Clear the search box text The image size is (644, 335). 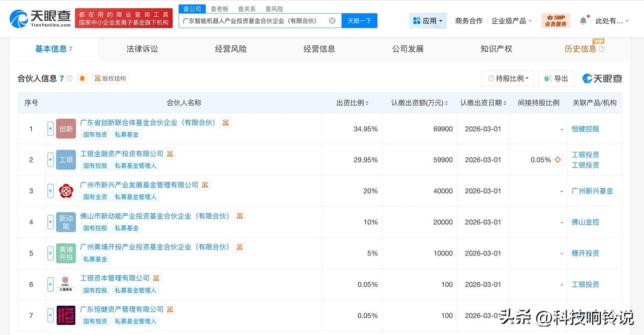(x=332, y=21)
